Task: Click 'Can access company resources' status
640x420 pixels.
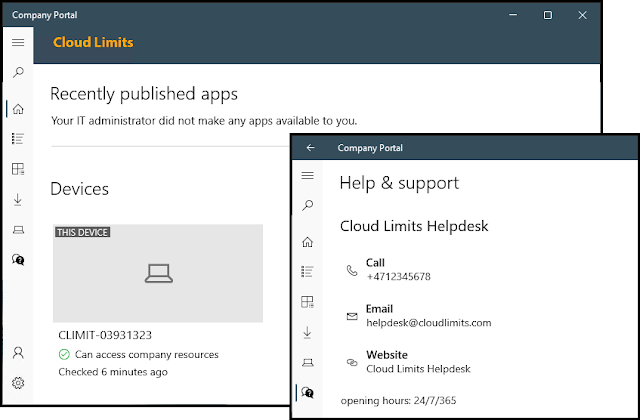Action: coord(147,354)
